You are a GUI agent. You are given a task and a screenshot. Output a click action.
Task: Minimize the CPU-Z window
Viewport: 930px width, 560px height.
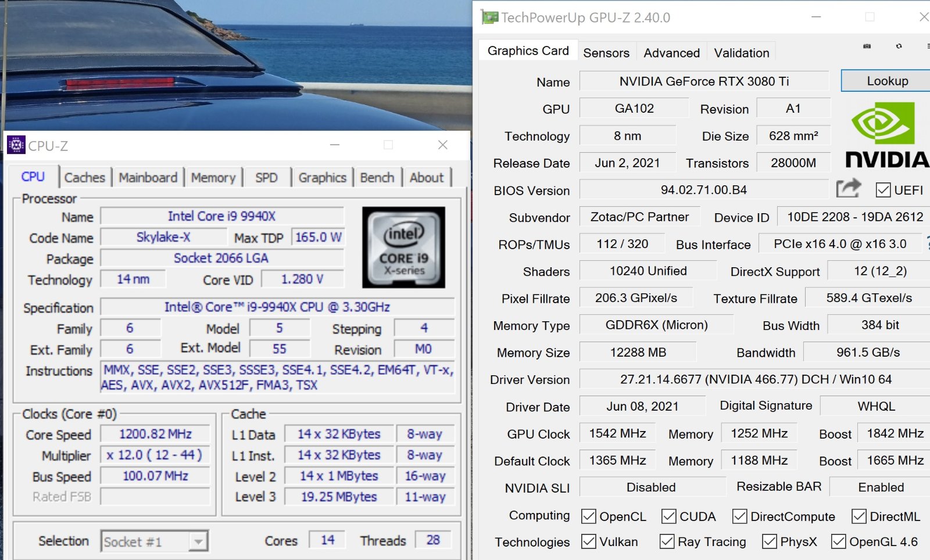click(335, 145)
